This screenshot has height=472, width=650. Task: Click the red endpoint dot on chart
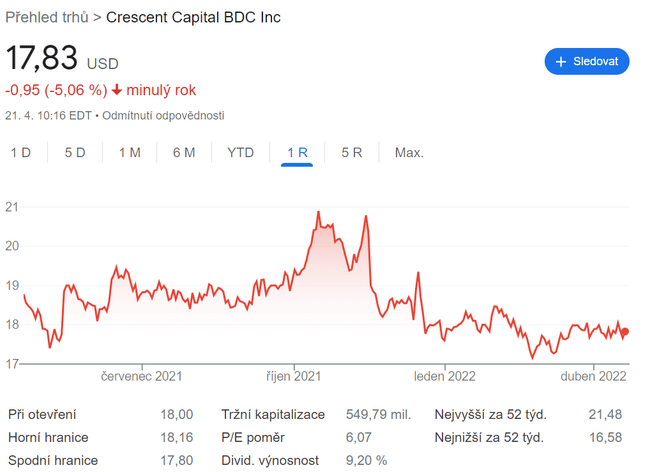(625, 332)
